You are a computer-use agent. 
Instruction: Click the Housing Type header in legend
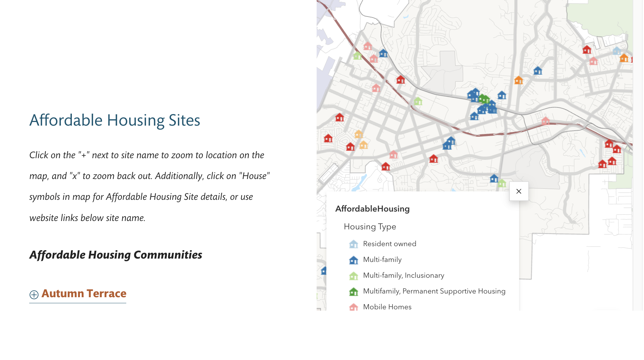coord(370,227)
